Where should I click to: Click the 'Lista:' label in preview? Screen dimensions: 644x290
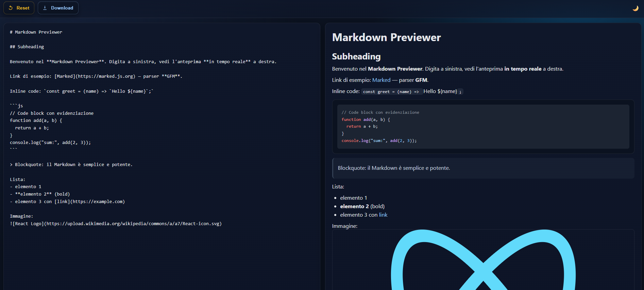[x=338, y=187]
